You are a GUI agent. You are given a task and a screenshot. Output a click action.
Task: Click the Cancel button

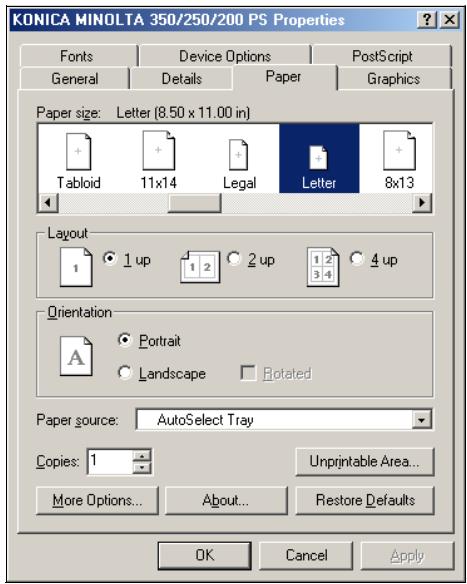[306, 555]
